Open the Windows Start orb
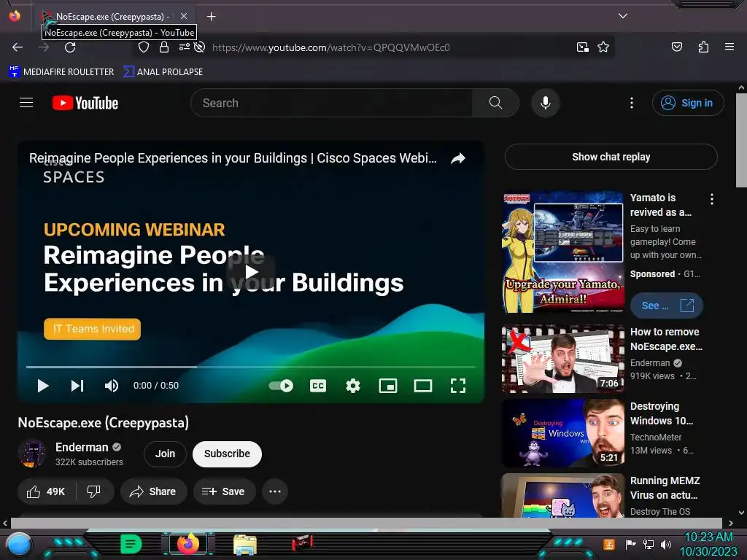This screenshot has width=747, height=560. point(18,545)
